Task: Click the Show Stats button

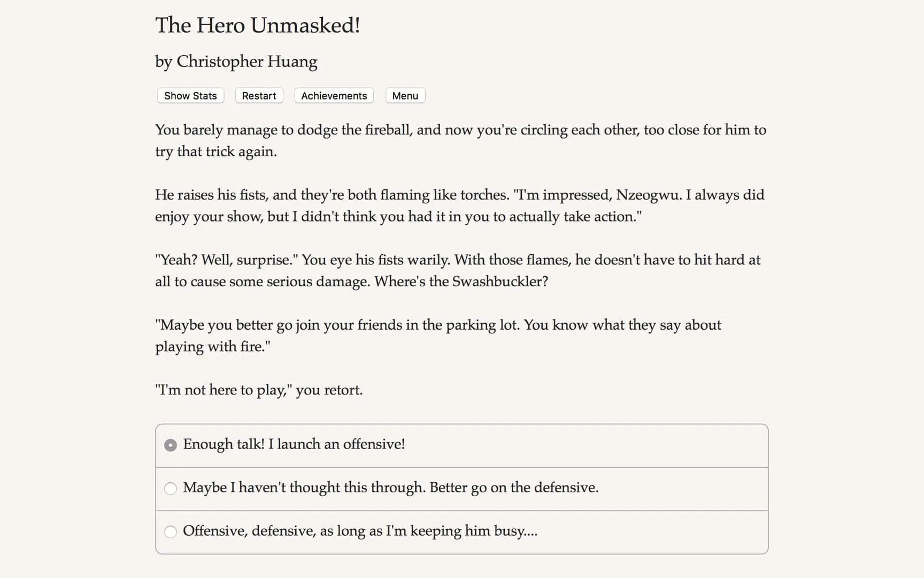Action: [190, 95]
